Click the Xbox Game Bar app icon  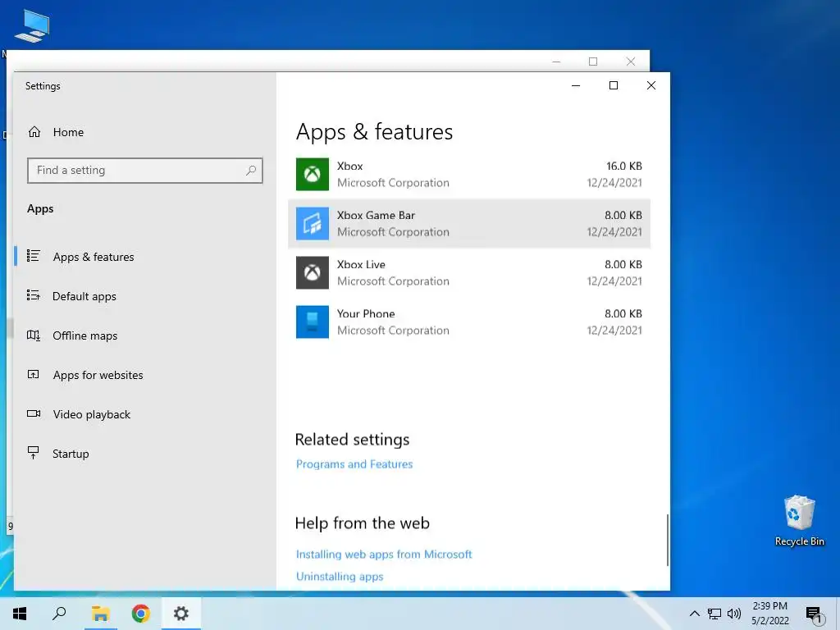pyautogui.click(x=313, y=223)
